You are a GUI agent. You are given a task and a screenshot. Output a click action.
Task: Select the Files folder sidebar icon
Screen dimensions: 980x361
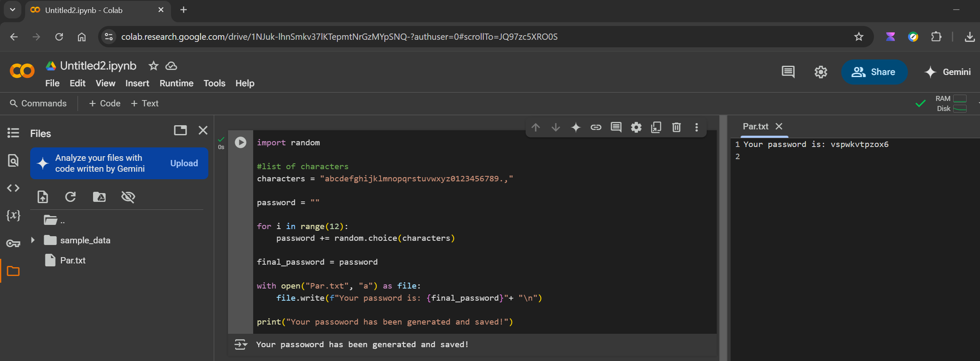pyautogui.click(x=13, y=271)
